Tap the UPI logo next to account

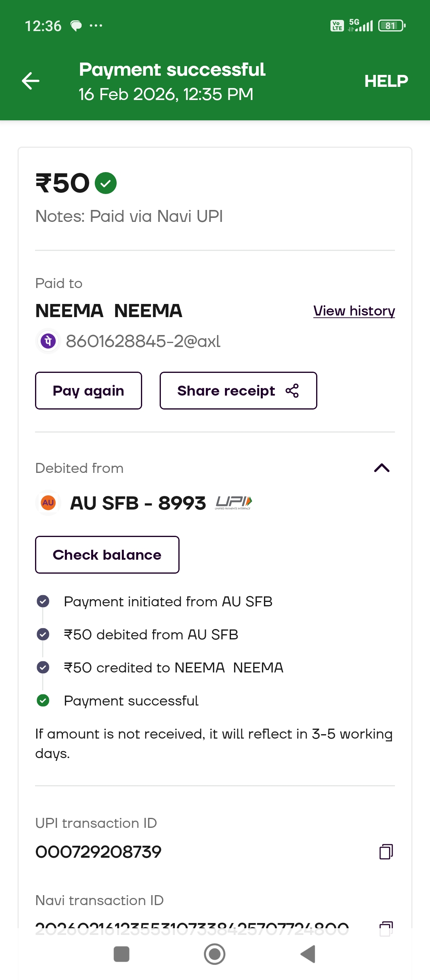tap(234, 503)
